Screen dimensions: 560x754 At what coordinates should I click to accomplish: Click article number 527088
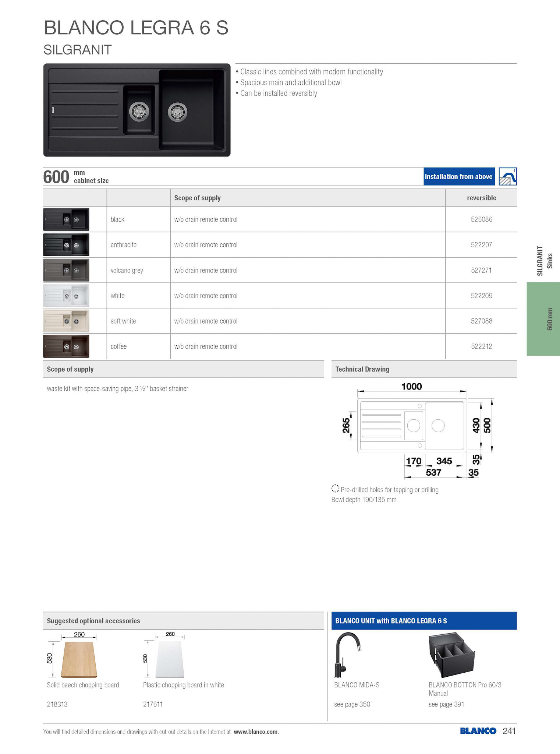(x=482, y=321)
